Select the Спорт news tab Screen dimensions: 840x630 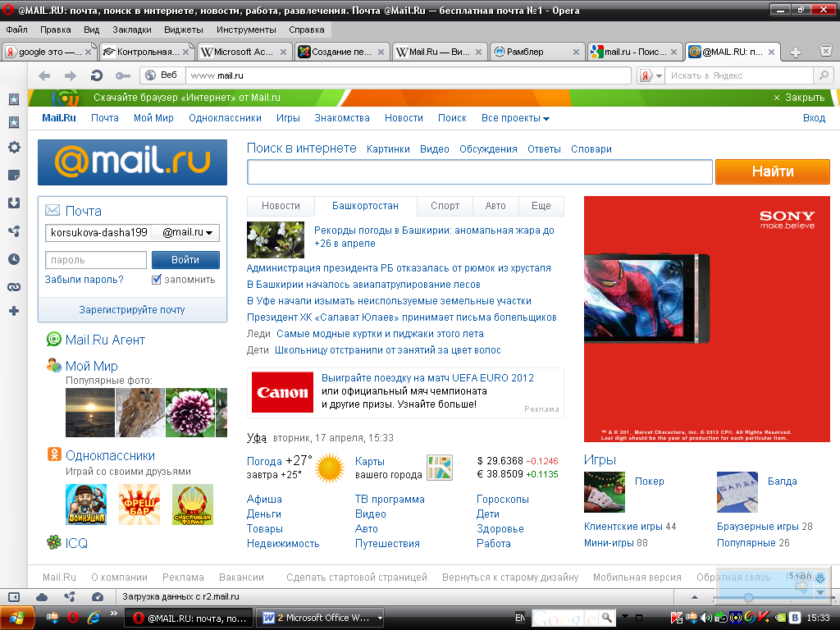[x=445, y=206]
